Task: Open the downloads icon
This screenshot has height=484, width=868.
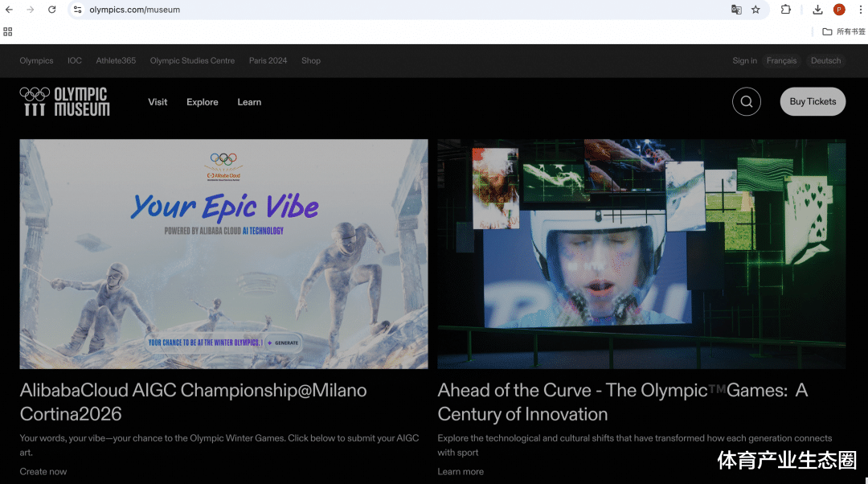Action: 817,10
